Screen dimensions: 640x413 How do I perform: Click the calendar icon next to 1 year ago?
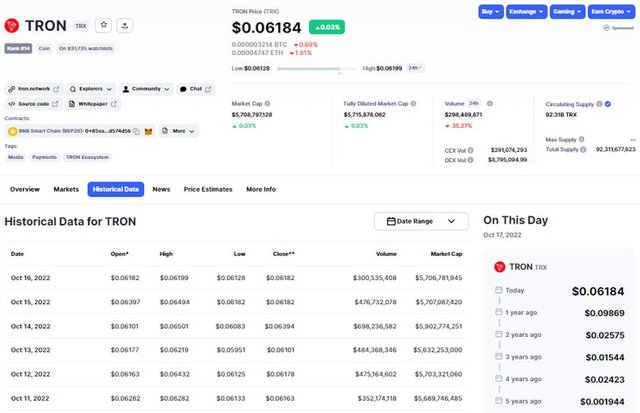coord(498,312)
